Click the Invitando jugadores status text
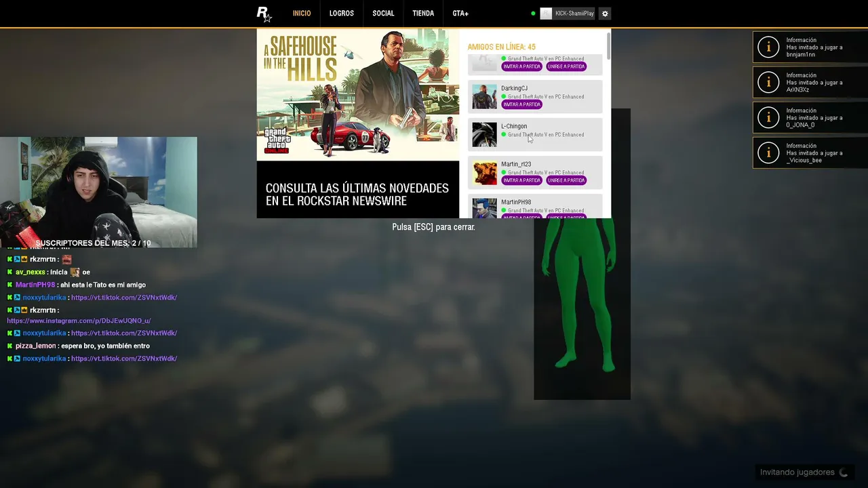 point(797,472)
